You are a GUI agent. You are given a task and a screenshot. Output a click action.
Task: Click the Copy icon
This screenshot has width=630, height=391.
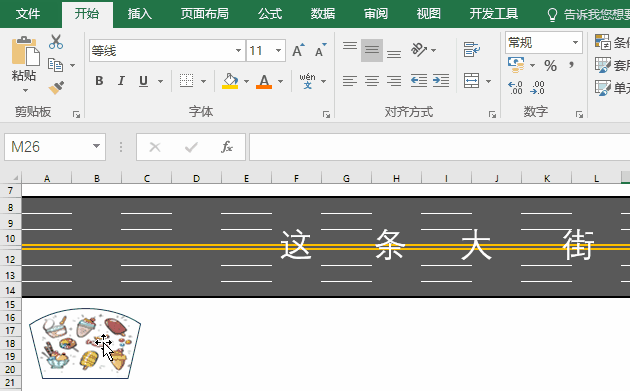click(x=55, y=65)
